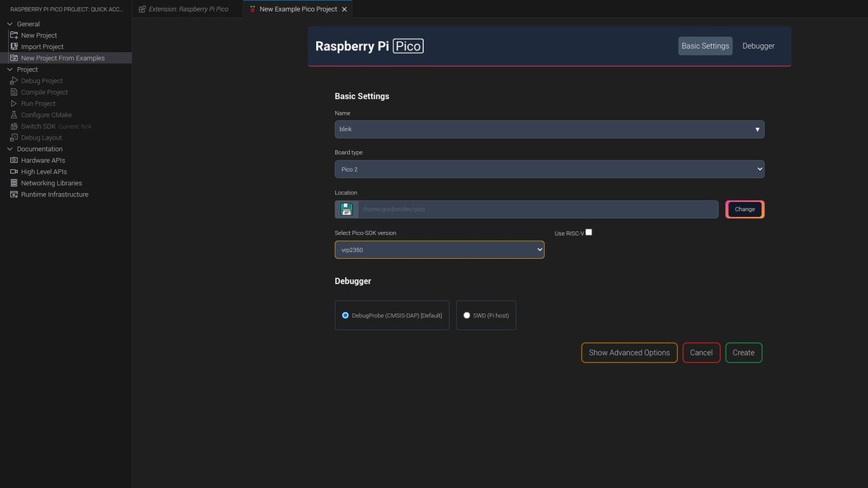Enable the Use RISC-V checkbox
Image resolution: width=868 pixels, height=488 pixels.
[x=589, y=232]
